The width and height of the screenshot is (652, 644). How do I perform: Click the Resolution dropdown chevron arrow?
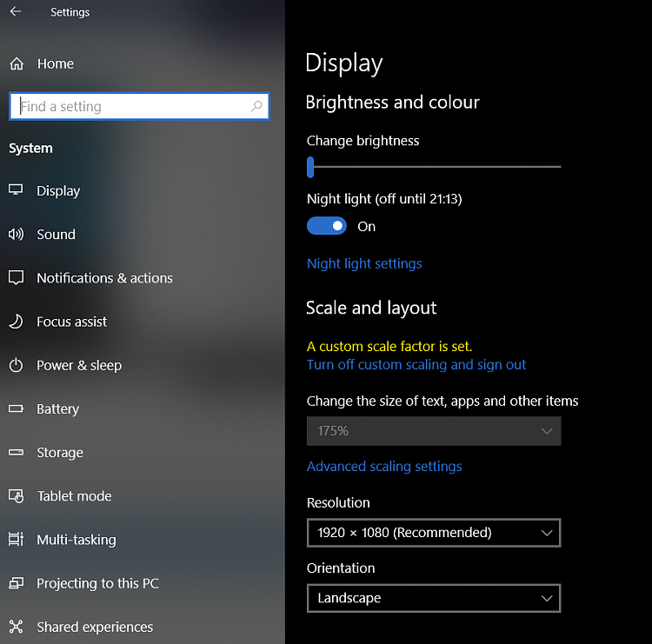pos(547,533)
